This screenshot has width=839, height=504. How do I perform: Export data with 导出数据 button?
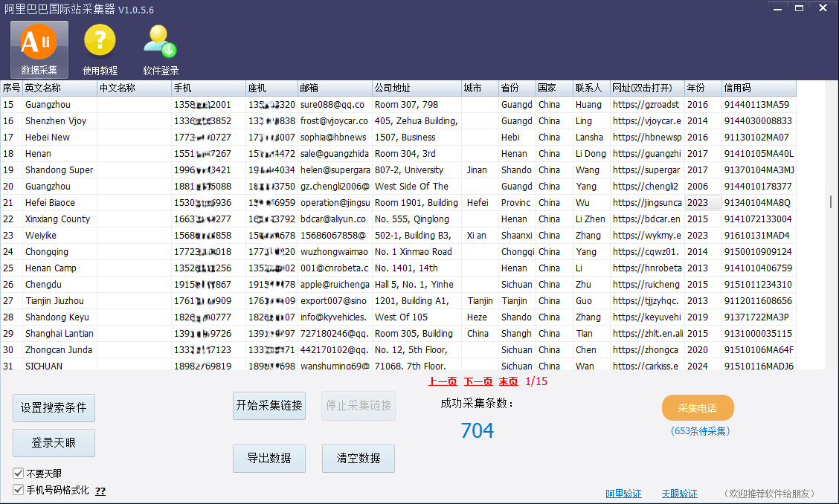pos(269,458)
